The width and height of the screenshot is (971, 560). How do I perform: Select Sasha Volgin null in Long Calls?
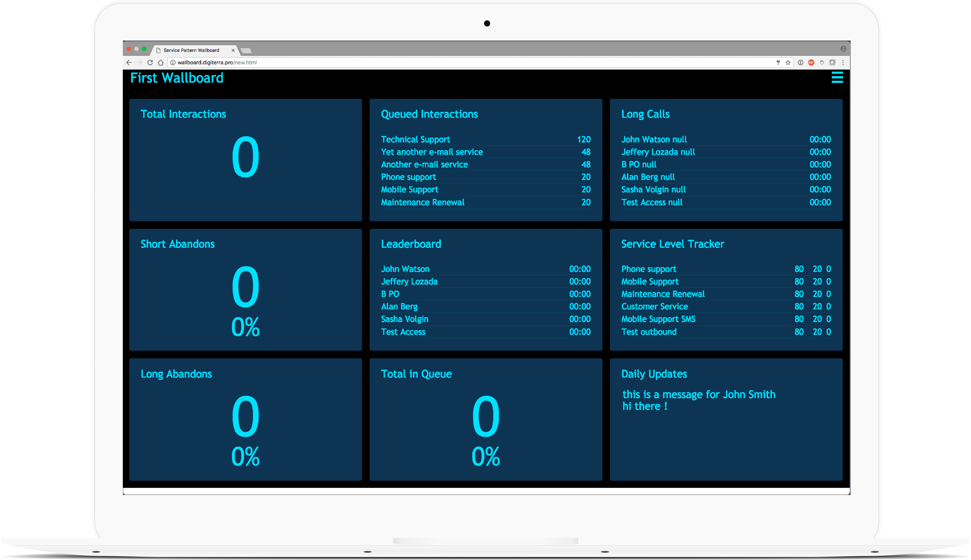pos(654,190)
